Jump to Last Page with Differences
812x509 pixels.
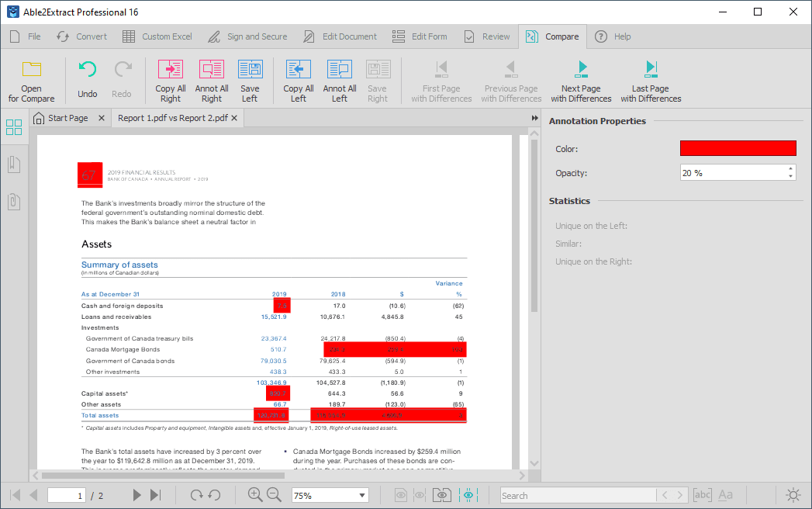tap(651, 81)
